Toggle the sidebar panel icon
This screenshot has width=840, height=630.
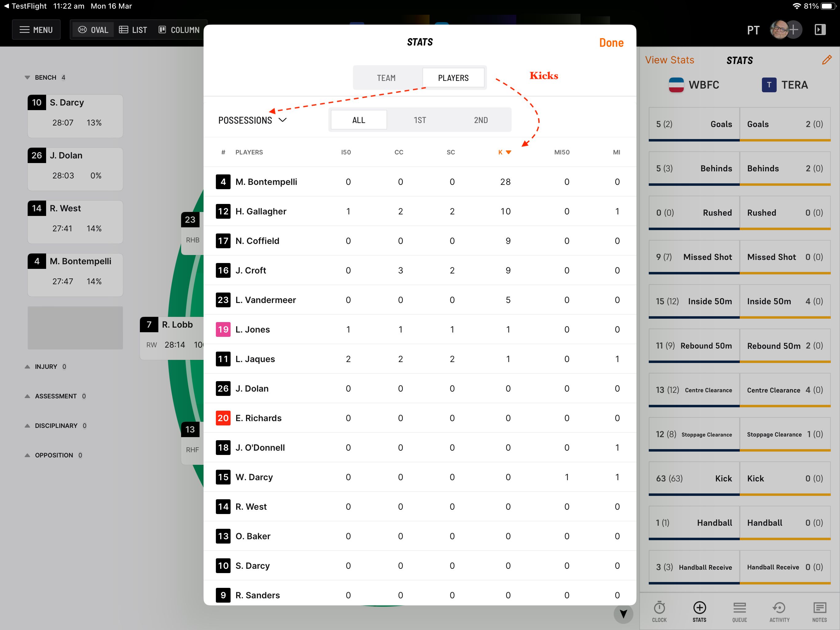click(820, 30)
